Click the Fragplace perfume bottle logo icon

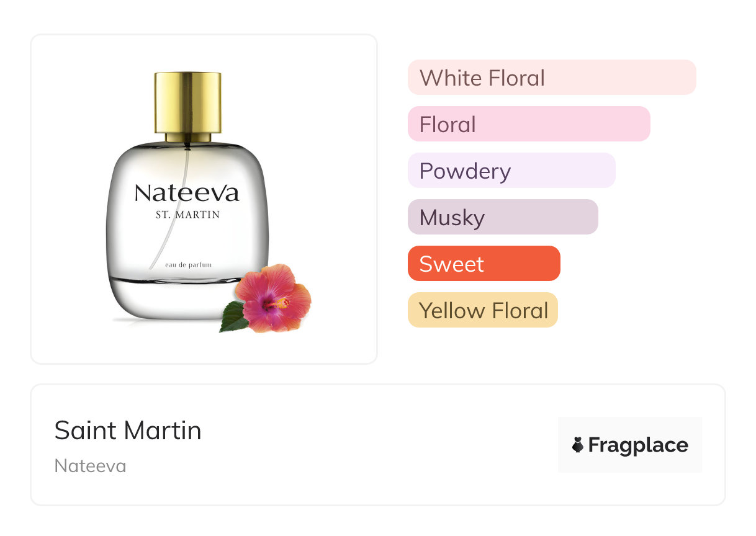(578, 445)
